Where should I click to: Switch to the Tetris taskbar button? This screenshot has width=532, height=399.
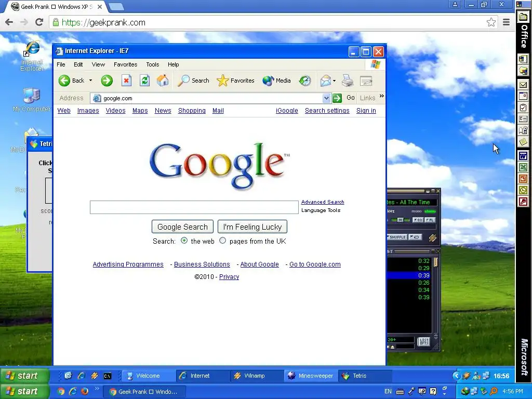click(x=365, y=376)
